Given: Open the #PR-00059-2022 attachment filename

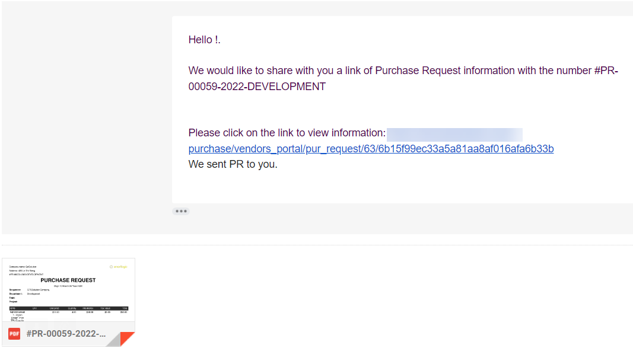Looking at the screenshot, I should [66, 334].
